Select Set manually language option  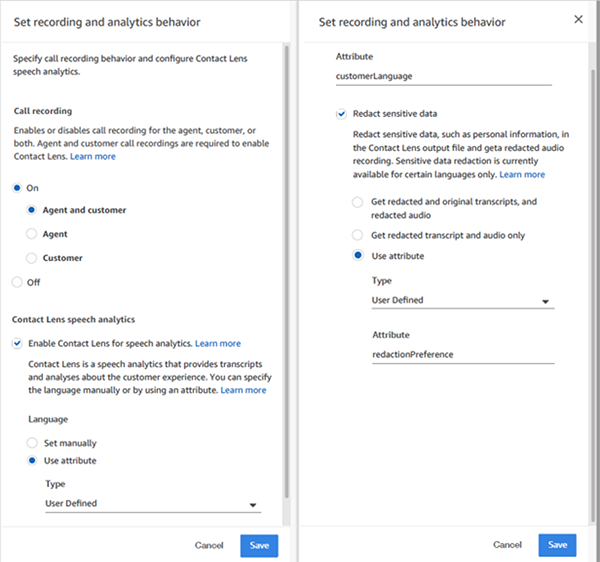(x=32, y=443)
